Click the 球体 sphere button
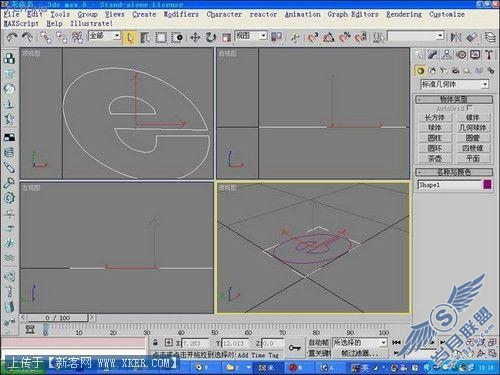The image size is (500, 375). click(435, 128)
